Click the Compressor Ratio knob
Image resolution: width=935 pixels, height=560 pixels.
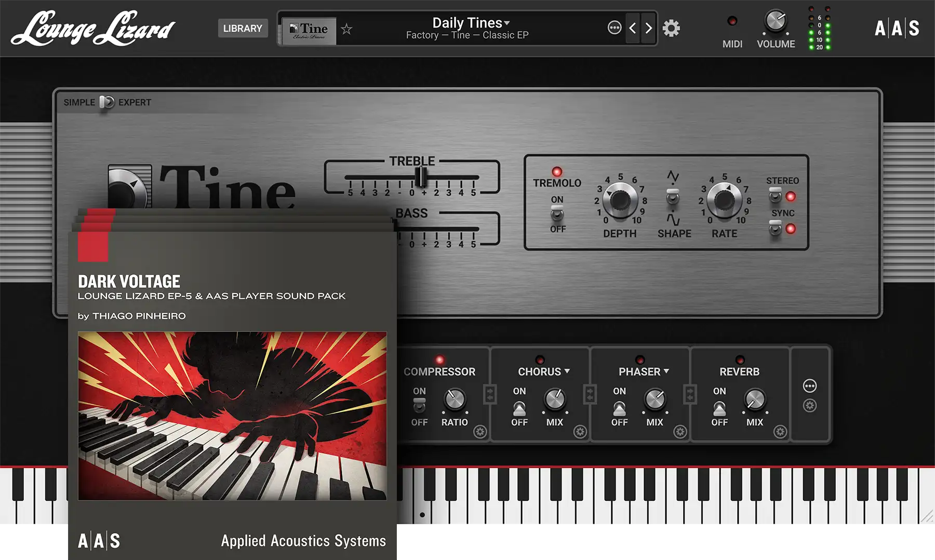455,399
